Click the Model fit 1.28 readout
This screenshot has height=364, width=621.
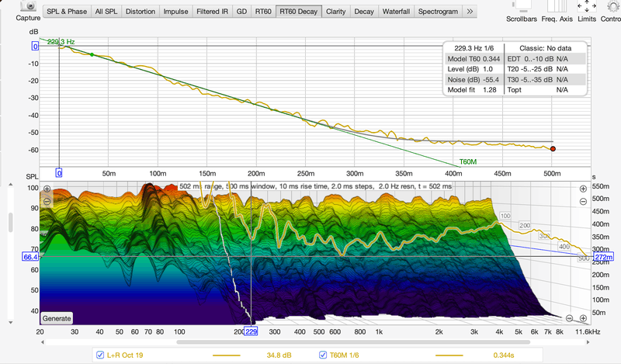point(474,90)
